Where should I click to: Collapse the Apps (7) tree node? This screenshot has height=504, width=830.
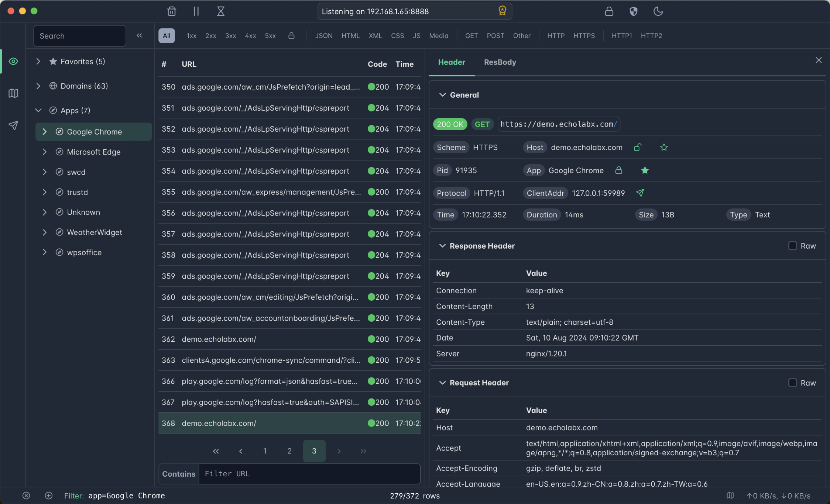click(38, 110)
